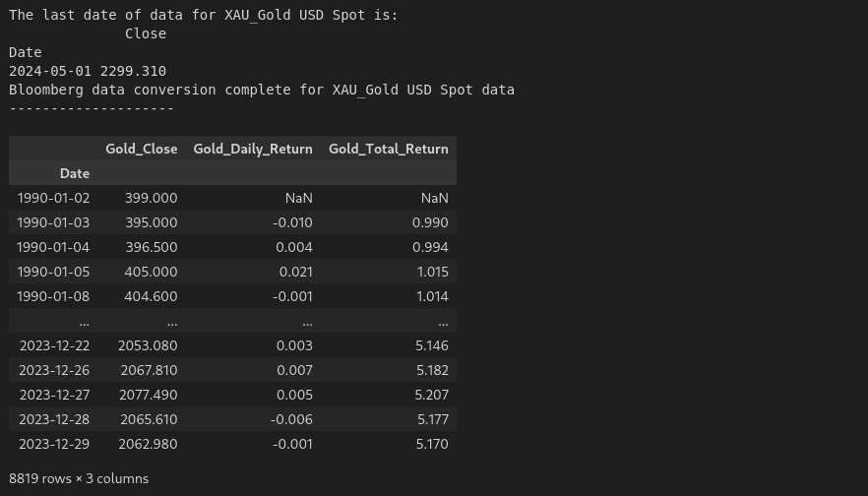
Task: Select close value 2062.980
Action: pyautogui.click(x=148, y=444)
